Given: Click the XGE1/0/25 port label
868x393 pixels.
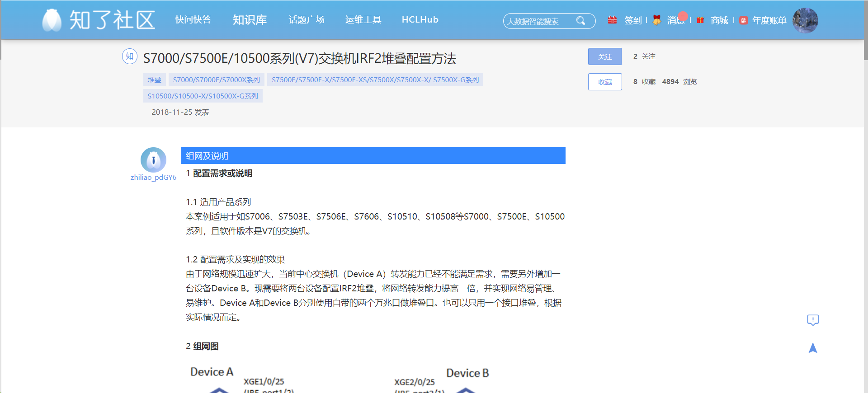Looking at the screenshot, I should [264, 382].
